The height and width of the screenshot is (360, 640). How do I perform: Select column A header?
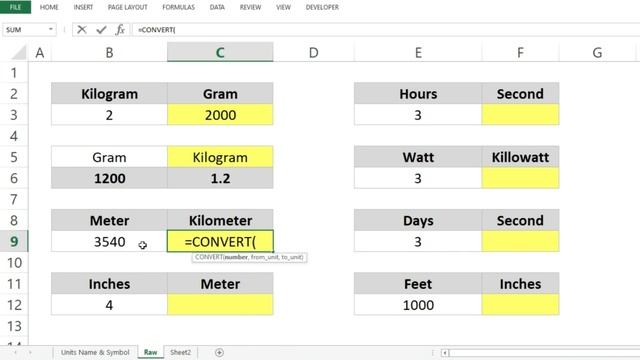click(40, 53)
